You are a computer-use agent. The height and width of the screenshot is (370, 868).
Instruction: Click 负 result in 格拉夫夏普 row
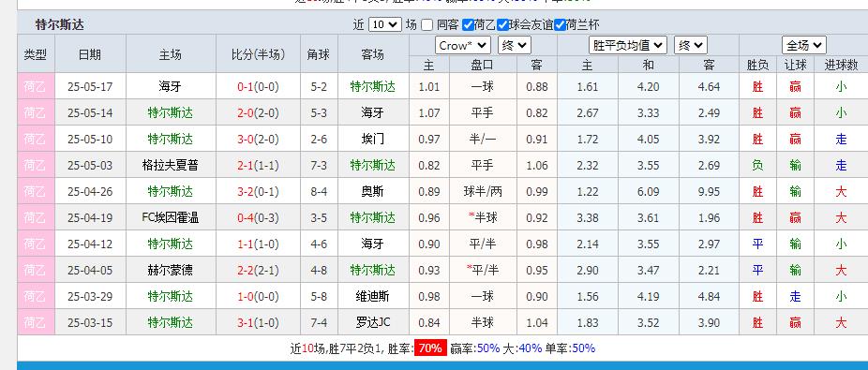[757, 165]
